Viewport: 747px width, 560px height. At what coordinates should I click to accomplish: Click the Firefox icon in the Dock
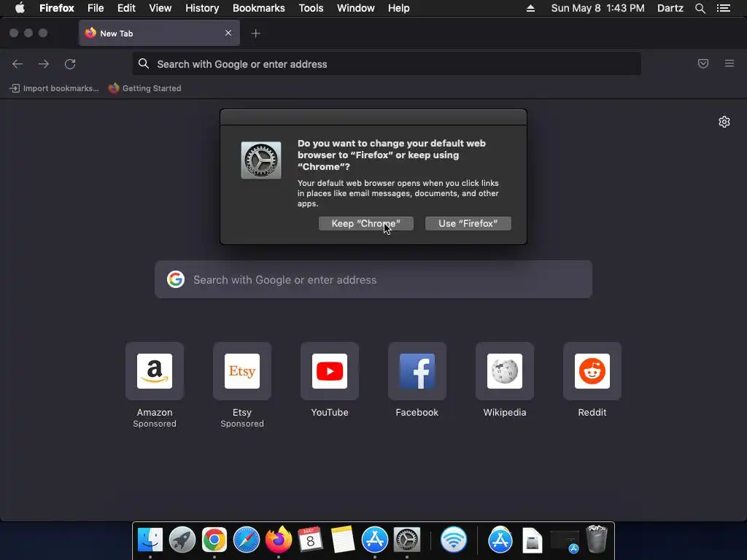click(278, 540)
